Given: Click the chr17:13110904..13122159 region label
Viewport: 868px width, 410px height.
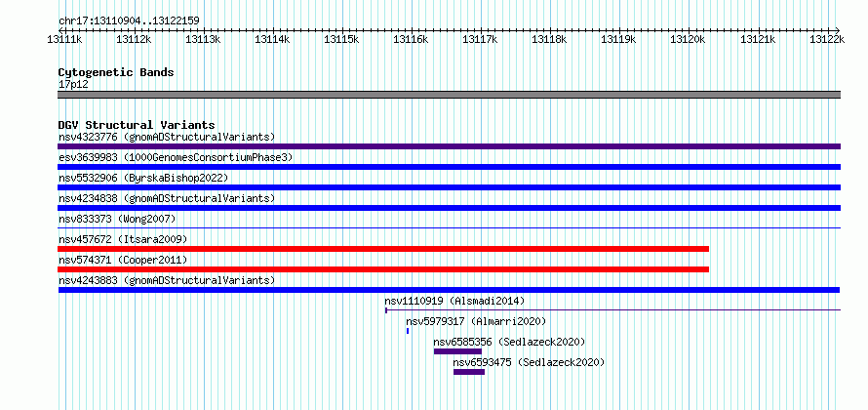Looking at the screenshot, I should pos(129,21).
